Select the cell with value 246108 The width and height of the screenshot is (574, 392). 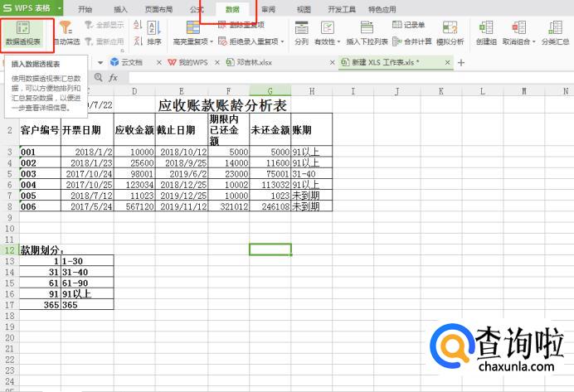[x=270, y=206]
